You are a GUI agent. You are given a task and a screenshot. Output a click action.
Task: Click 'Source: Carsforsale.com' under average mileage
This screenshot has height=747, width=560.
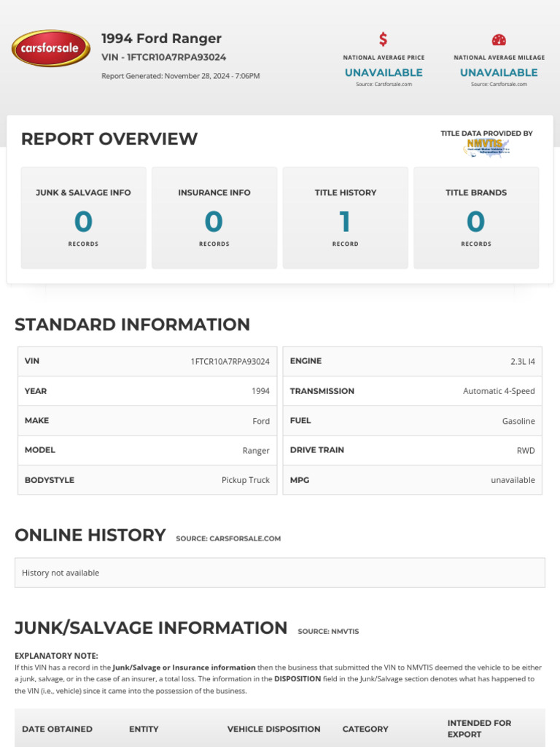pos(499,85)
